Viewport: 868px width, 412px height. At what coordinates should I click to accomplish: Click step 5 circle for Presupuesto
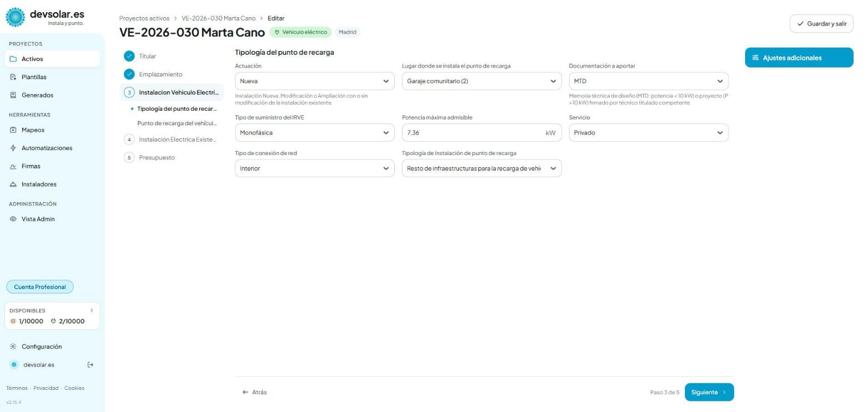(130, 158)
